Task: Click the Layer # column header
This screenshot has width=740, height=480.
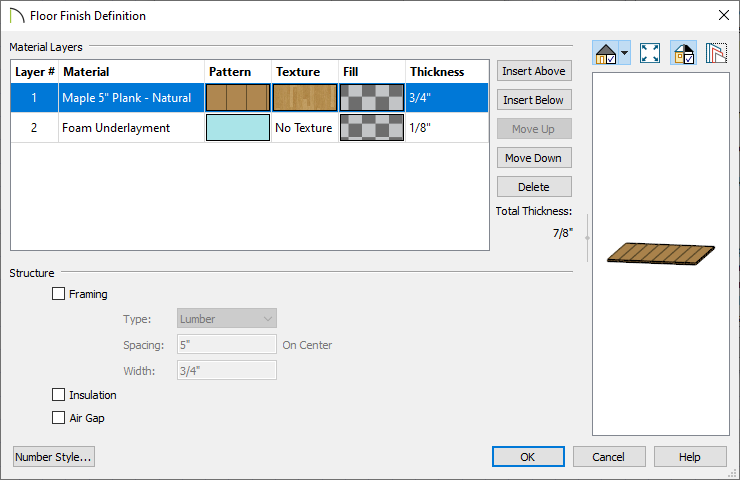Action: coord(34,72)
